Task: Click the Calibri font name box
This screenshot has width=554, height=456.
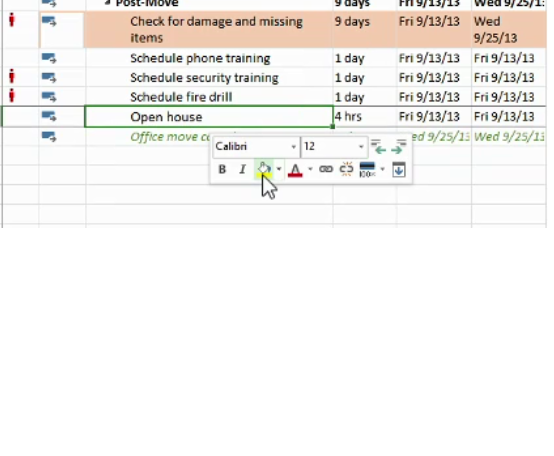Action: point(251,146)
